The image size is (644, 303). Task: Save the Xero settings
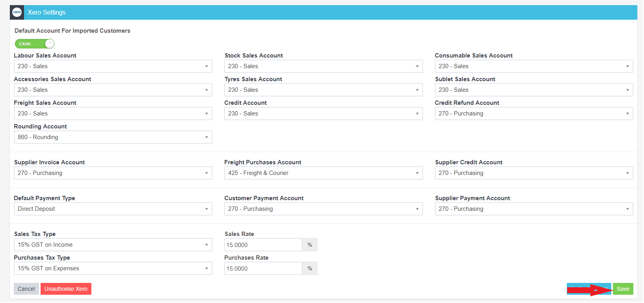coord(623,289)
